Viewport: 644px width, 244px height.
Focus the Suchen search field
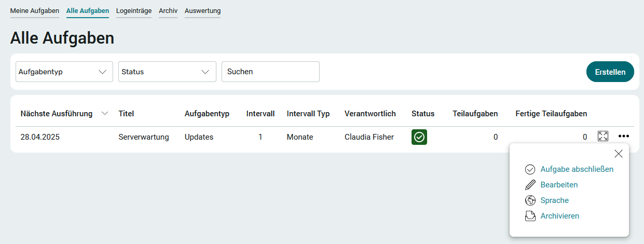point(270,72)
